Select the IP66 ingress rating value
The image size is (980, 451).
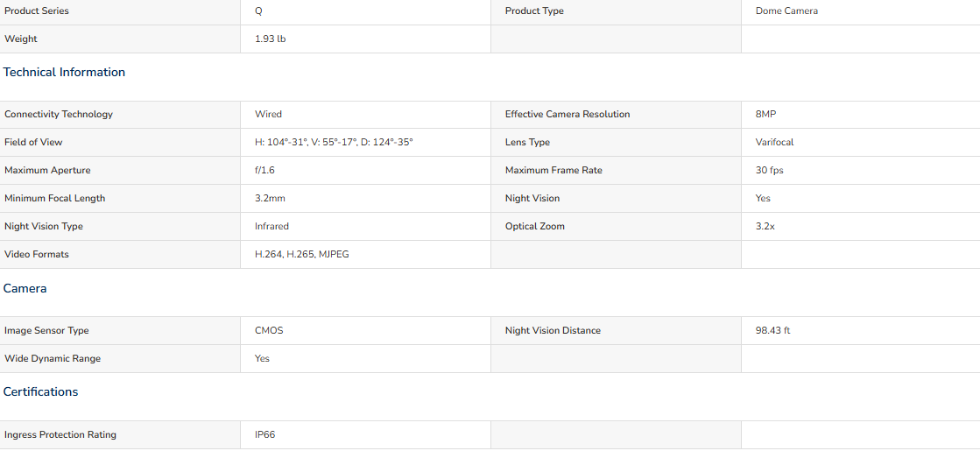pyautogui.click(x=265, y=434)
